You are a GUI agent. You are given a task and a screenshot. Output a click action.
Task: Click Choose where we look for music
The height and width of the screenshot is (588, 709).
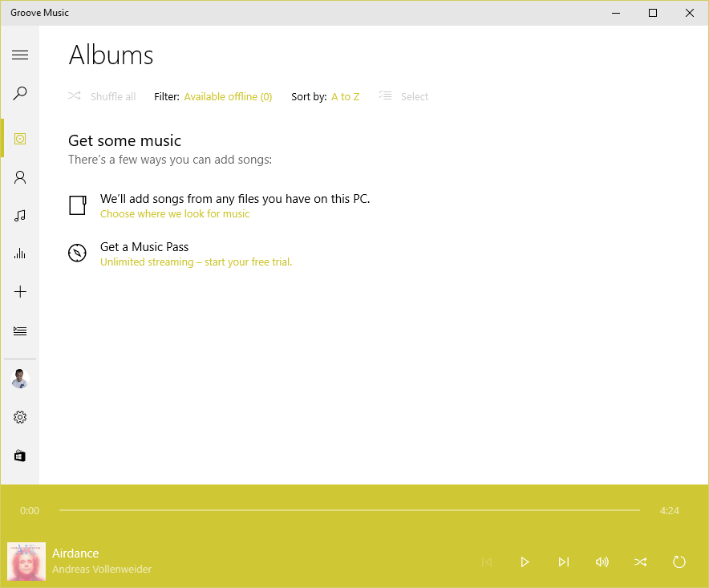[175, 214]
